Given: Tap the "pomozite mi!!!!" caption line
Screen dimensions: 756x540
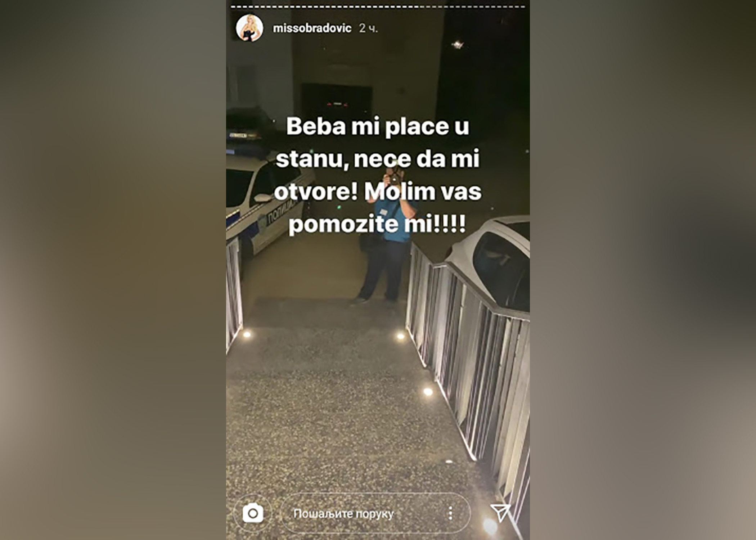Looking at the screenshot, I should 377,224.
